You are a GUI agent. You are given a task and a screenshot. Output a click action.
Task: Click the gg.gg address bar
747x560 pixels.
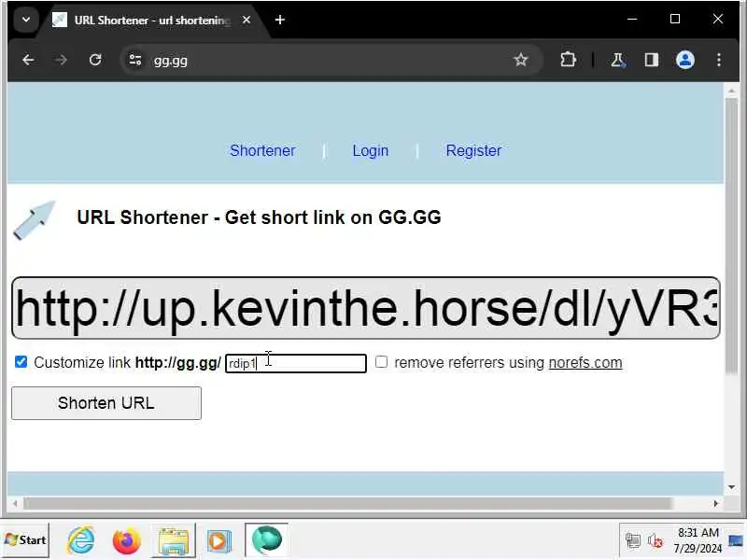click(x=333, y=61)
